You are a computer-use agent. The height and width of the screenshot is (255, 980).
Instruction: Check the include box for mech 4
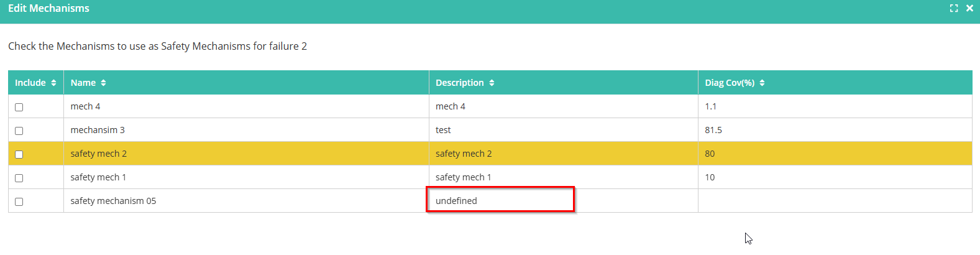[x=19, y=107]
